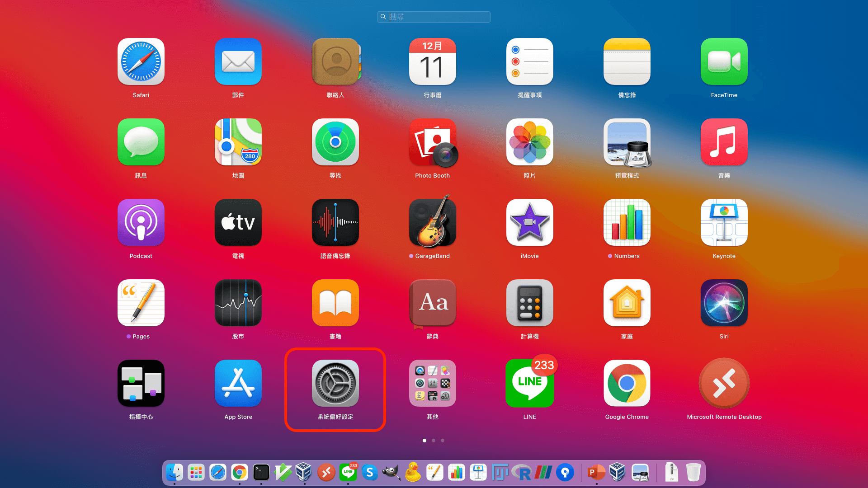Open the 照片 (Photos) app

tap(530, 142)
